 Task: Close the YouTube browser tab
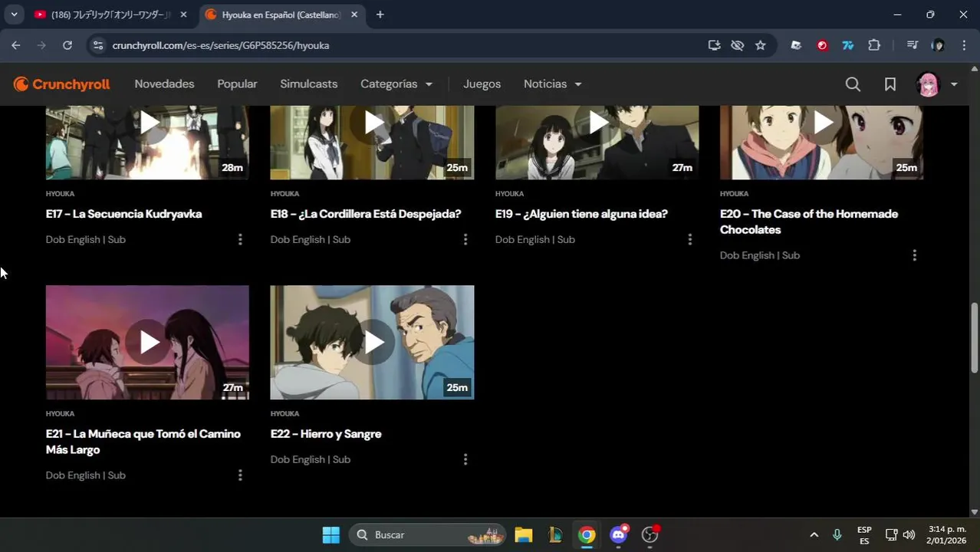click(x=183, y=15)
